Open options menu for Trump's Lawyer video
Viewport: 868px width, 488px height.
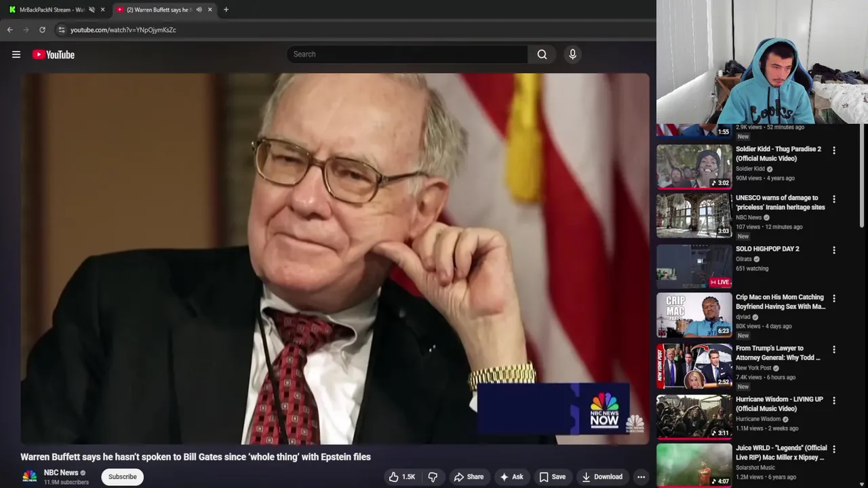[834, 349]
